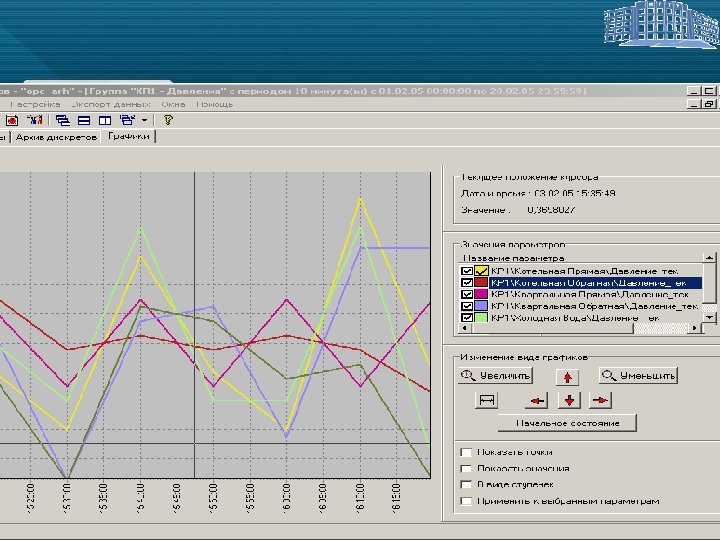Open the Настройка menu

pos(35,104)
